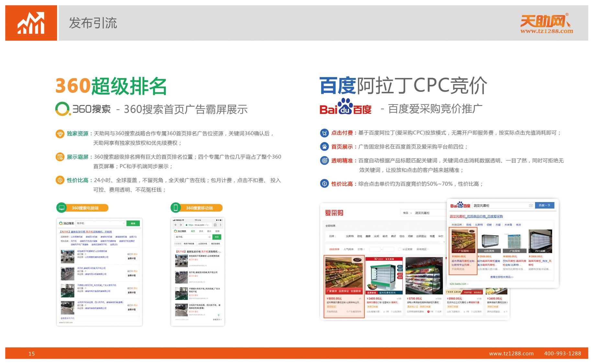593x364 pixels.
Task: Click the forward arrow in mobile browser
Action: [181, 225]
